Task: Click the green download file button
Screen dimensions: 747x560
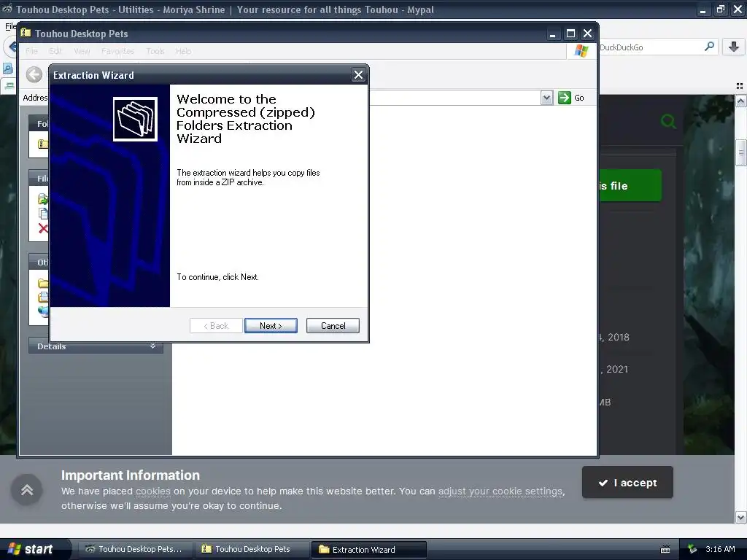Action: 630,186
